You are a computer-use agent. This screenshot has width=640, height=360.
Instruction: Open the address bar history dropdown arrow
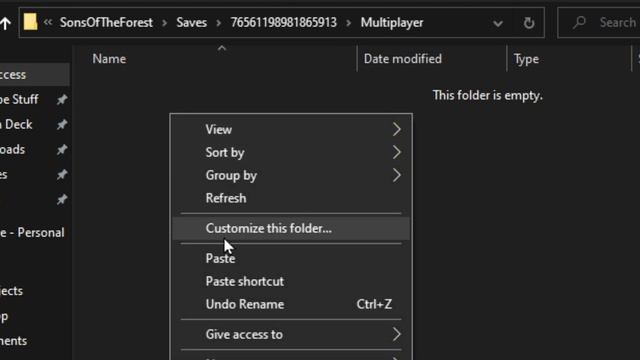click(498, 23)
